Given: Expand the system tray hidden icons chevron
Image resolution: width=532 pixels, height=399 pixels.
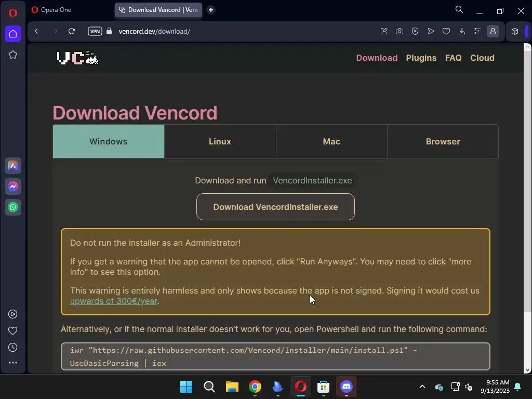Looking at the screenshot, I should (422, 387).
